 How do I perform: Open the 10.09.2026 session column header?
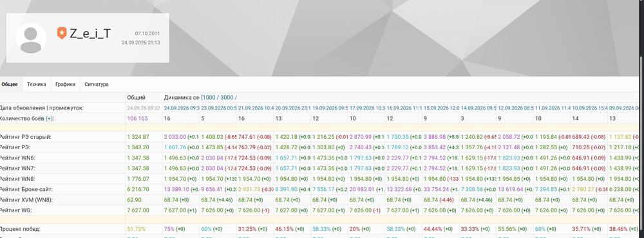(x=590, y=108)
